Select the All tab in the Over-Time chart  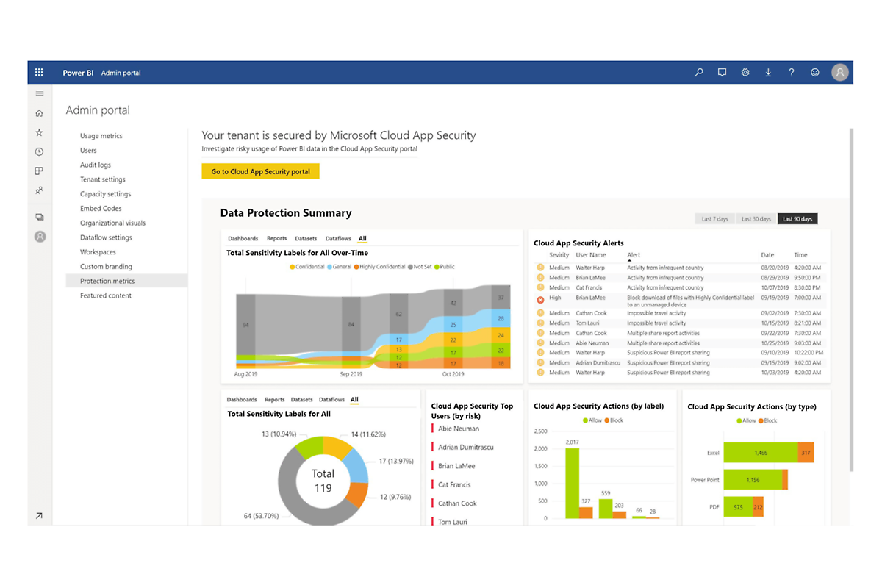coord(362,238)
